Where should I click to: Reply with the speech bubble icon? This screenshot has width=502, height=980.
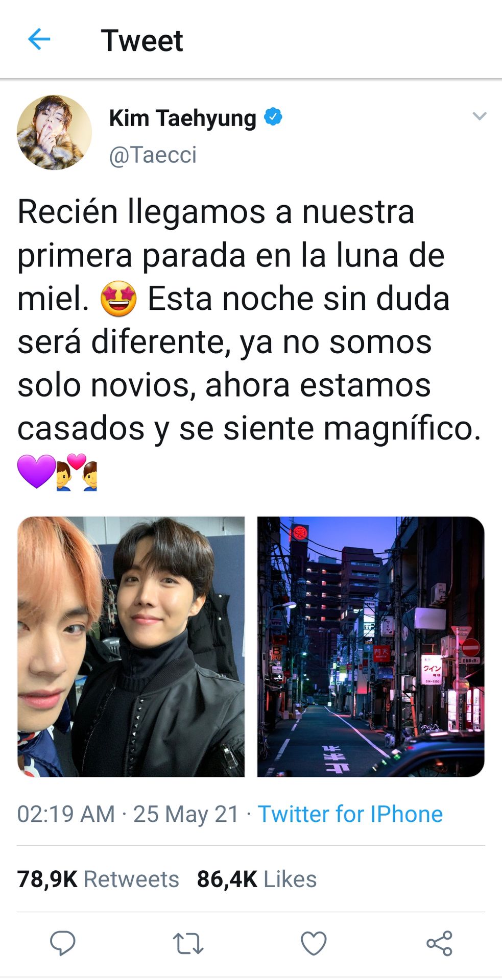(x=62, y=943)
